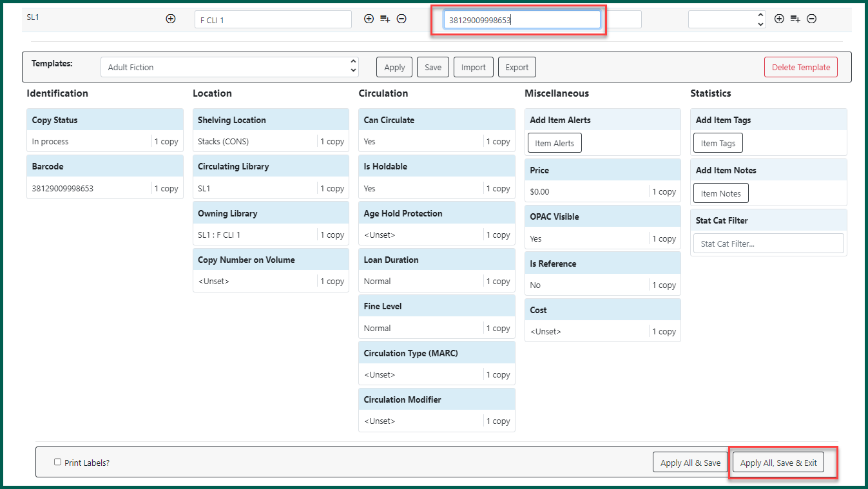Open Item Notes dialog

pyautogui.click(x=720, y=193)
